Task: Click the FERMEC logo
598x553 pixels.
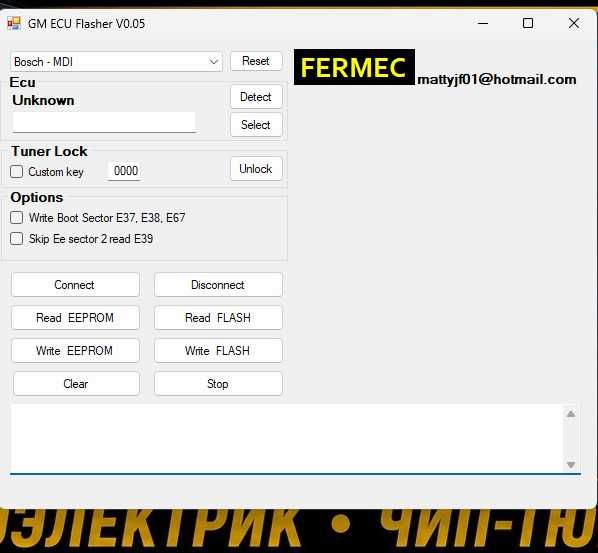Action: point(354,67)
